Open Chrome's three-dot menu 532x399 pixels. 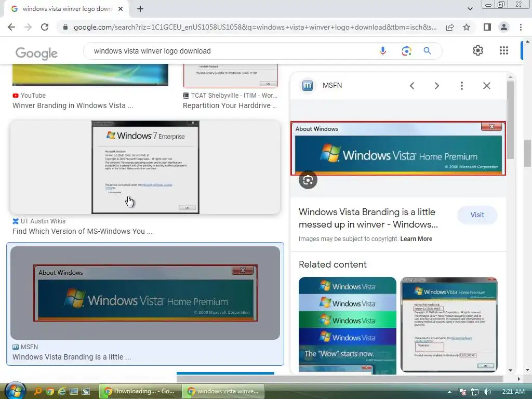pos(521,27)
